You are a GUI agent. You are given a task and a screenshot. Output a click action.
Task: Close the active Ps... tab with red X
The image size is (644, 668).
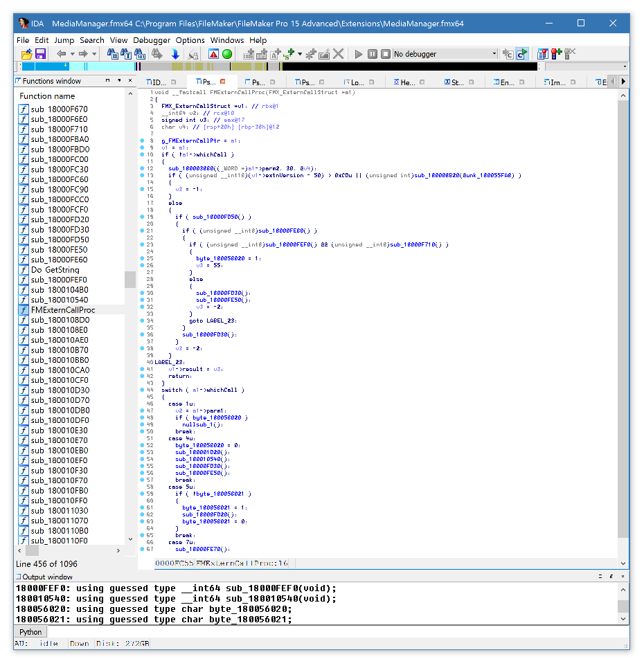222,82
